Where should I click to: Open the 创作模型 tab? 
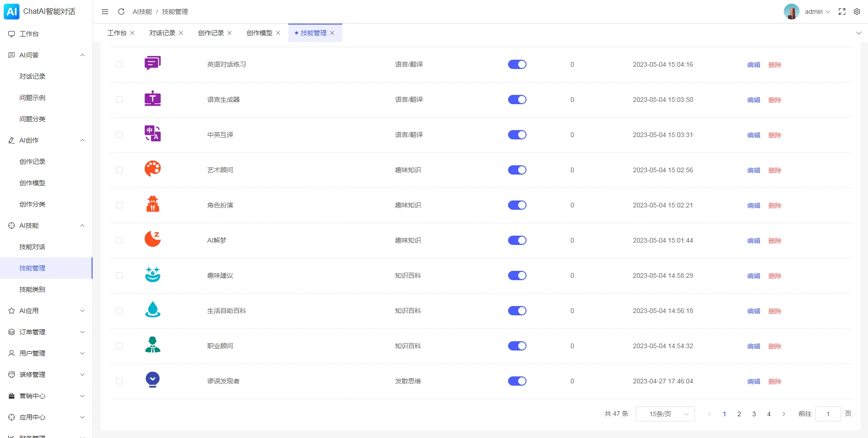[260, 33]
